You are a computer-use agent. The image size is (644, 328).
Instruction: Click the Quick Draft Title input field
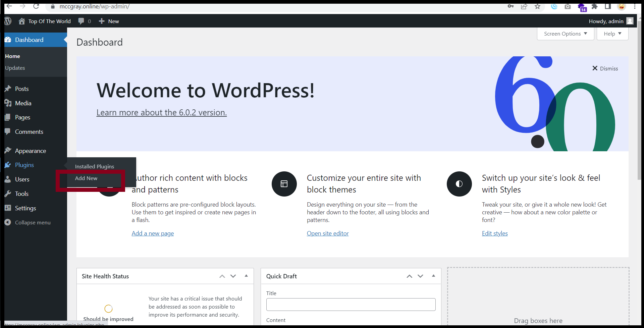(351, 305)
